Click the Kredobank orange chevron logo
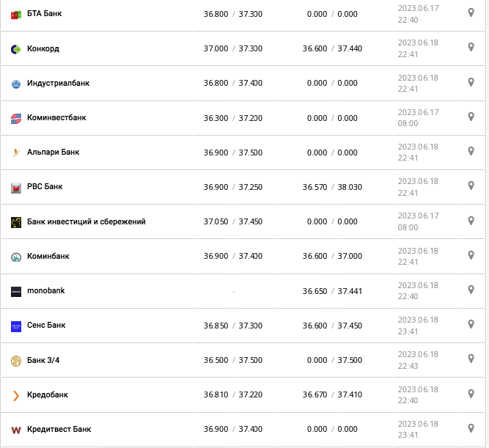Screen dimensions: 489x448 click(16, 395)
